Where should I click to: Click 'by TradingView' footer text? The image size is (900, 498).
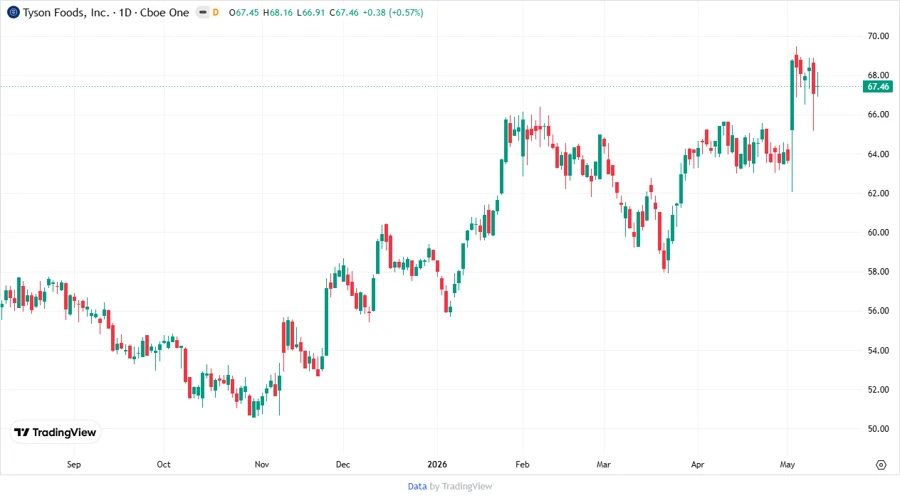pos(461,486)
